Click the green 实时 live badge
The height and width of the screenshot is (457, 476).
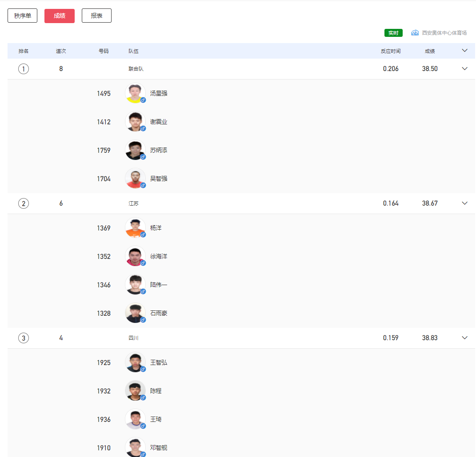click(393, 33)
